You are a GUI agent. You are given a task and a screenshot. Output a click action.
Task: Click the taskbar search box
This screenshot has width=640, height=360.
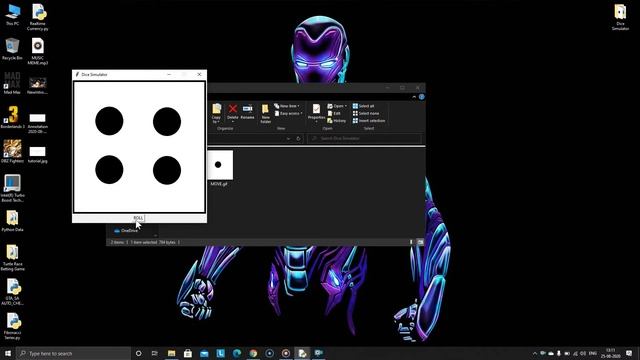(x=73, y=353)
